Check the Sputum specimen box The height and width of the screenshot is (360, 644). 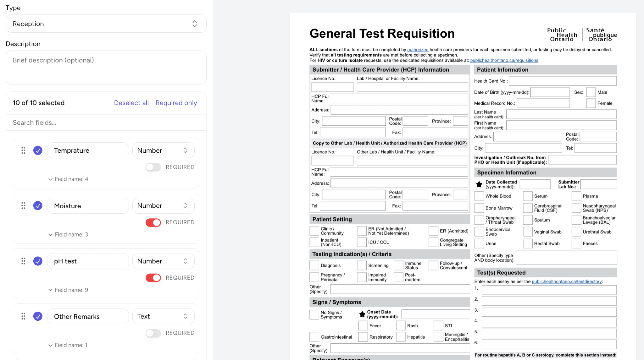pyautogui.click(x=528, y=220)
